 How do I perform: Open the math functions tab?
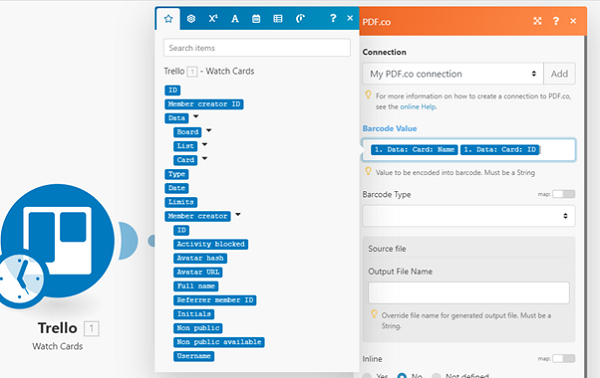213,18
